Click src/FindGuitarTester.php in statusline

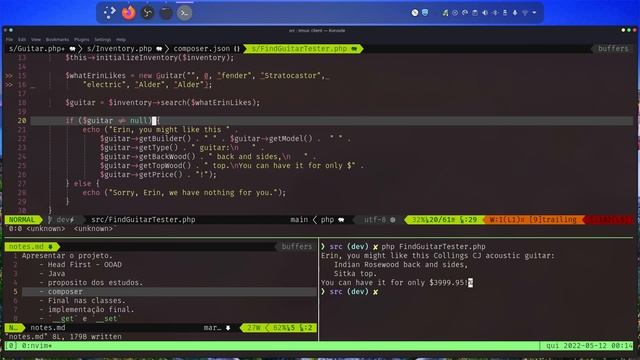[143, 220]
